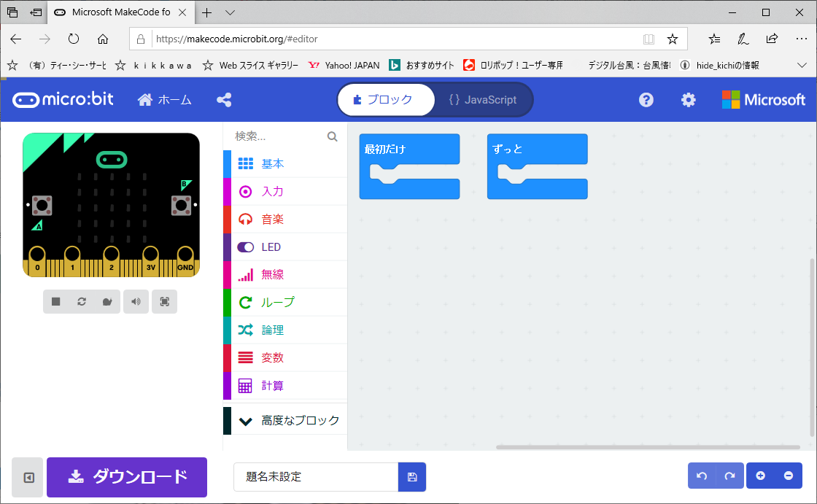Open a new browser tab
Screen dimensions: 817x504
tap(207, 12)
